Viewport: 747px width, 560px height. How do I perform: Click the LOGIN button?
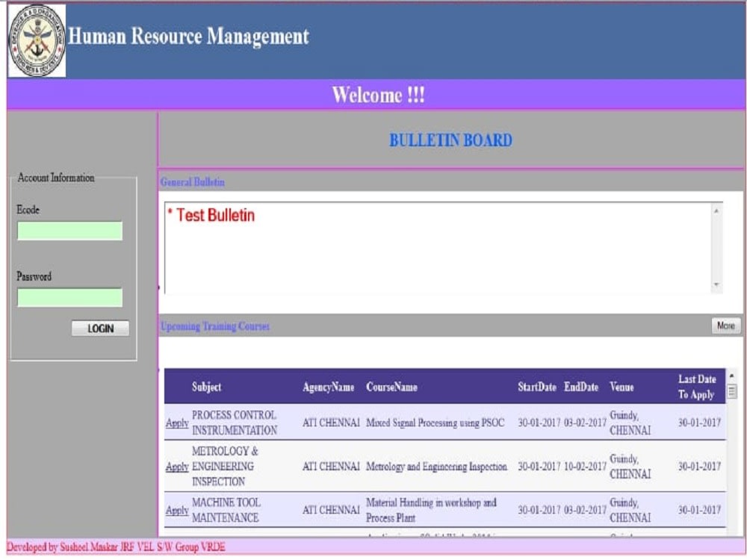100,329
